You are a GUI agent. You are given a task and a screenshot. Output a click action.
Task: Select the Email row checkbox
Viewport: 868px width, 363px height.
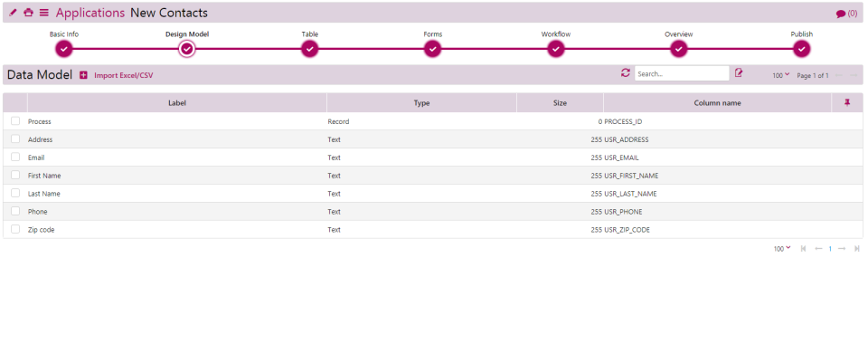point(15,158)
